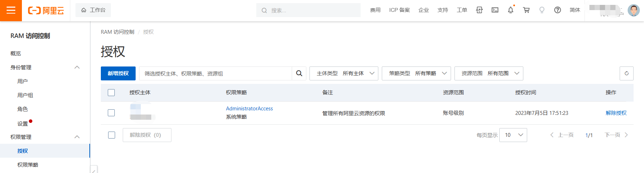This screenshot has width=644, height=173.
Task: Click the 账号级别 resource scope cell
Action: (x=453, y=113)
